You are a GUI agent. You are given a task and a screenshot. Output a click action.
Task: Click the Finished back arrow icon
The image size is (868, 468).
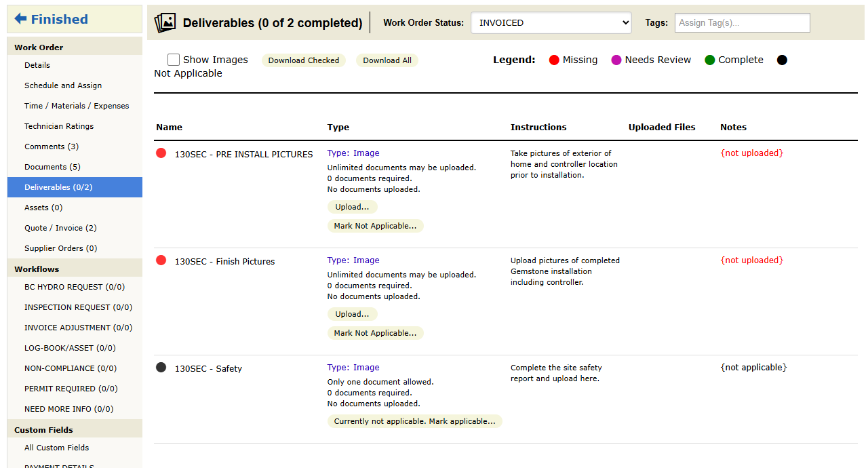coord(21,19)
